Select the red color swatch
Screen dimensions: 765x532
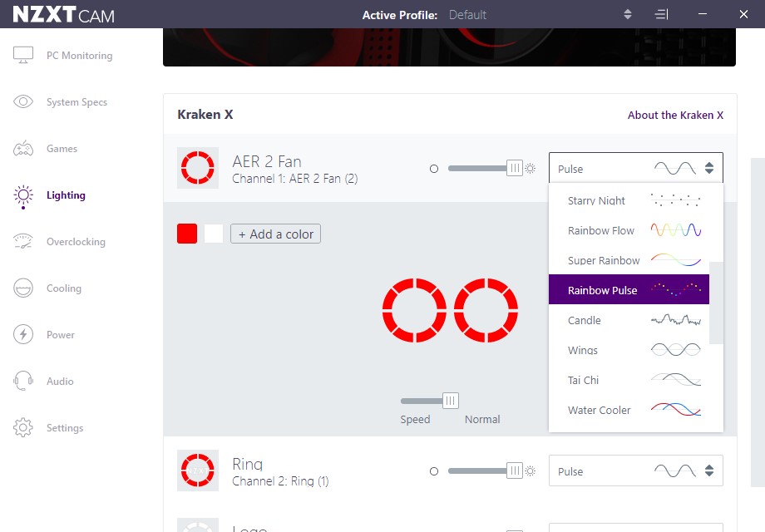click(x=187, y=234)
